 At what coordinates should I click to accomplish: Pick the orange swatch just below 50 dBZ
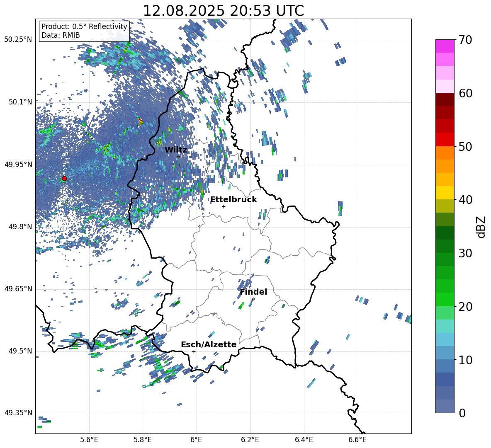pyautogui.click(x=445, y=153)
